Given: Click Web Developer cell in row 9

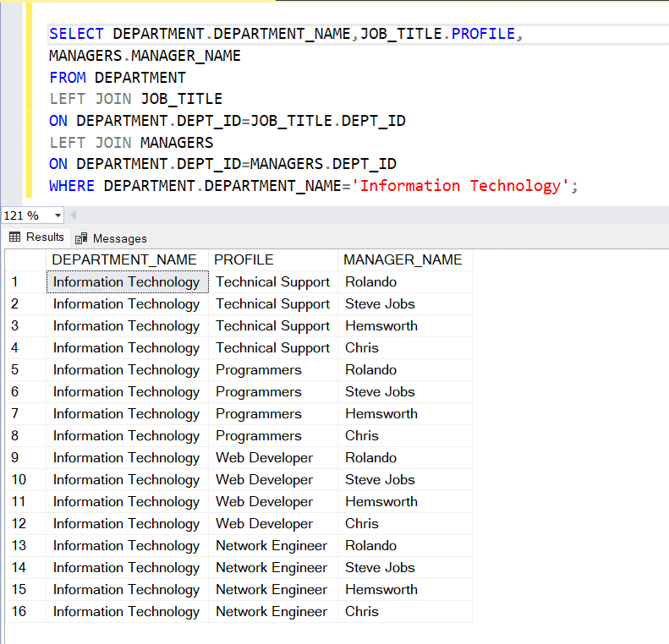Looking at the screenshot, I should pos(273,457).
